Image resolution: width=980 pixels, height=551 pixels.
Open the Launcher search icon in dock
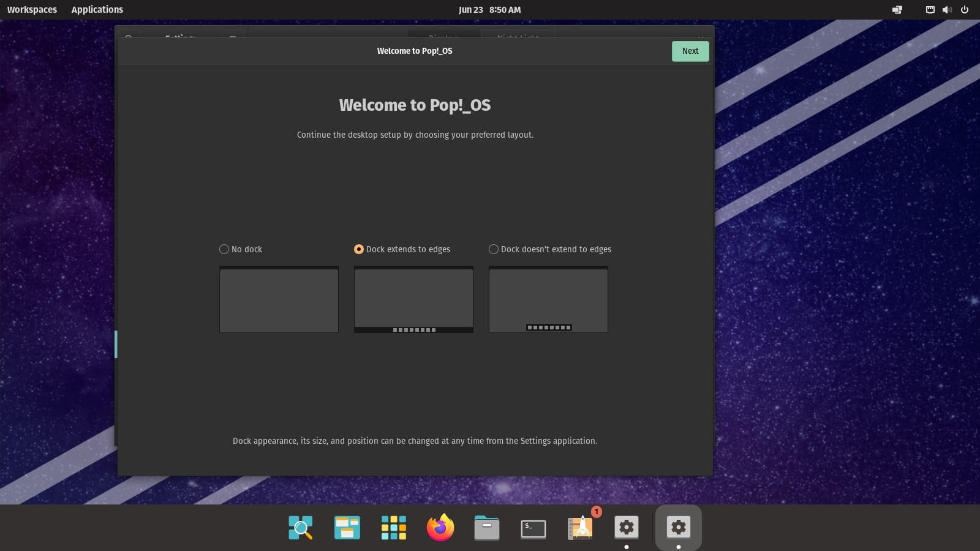coord(300,527)
